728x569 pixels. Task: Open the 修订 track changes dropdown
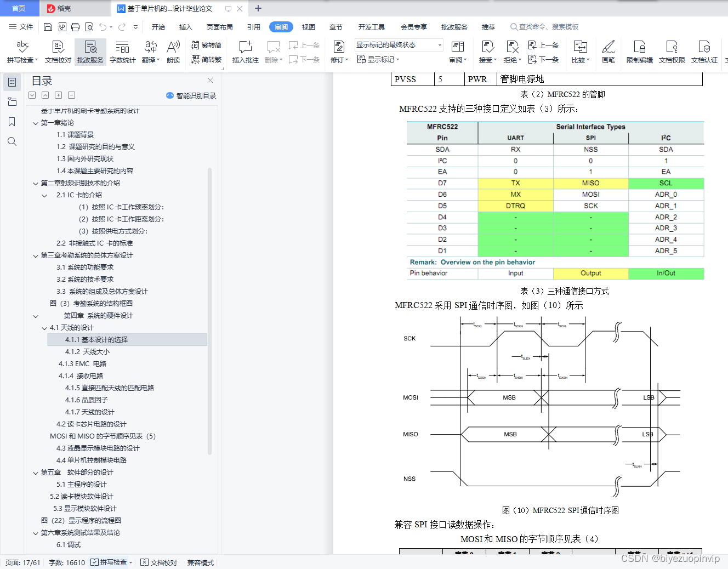(x=339, y=52)
